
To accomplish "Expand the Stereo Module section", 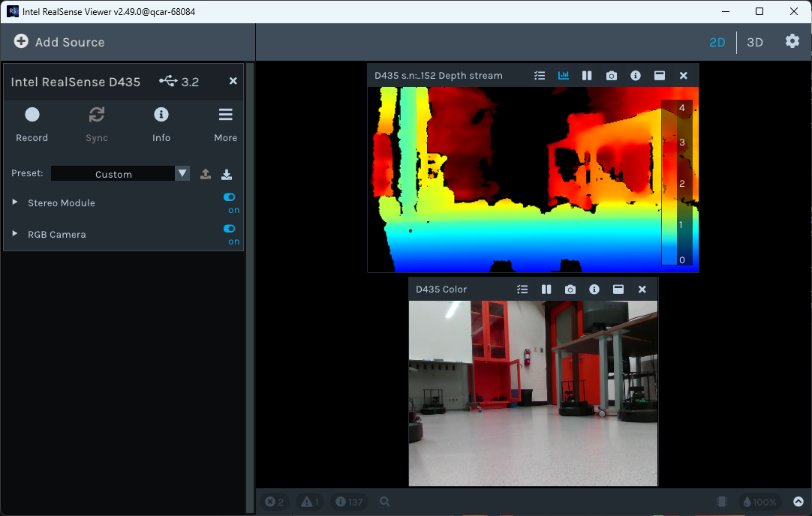I will 15,202.
